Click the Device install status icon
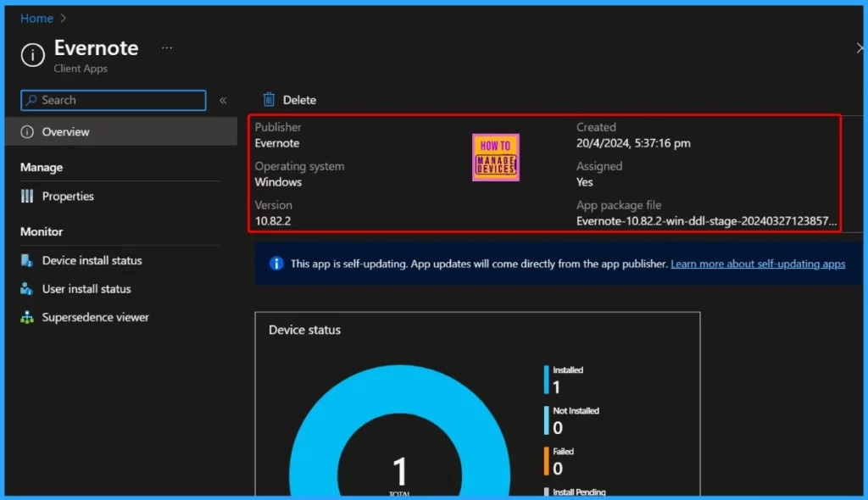The height and width of the screenshot is (500, 868). coord(26,260)
